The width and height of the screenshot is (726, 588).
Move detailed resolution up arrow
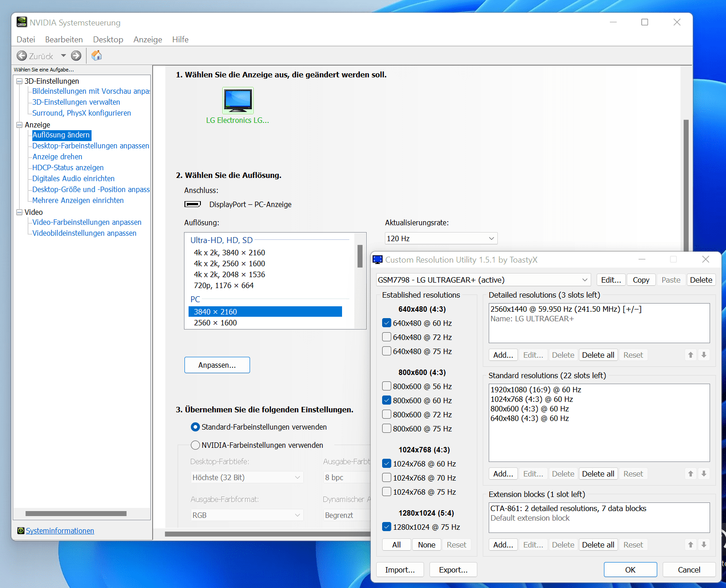pyautogui.click(x=690, y=355)
